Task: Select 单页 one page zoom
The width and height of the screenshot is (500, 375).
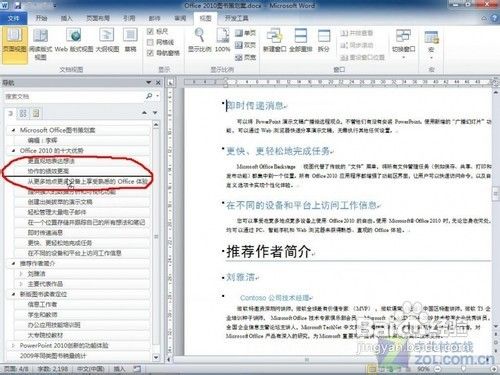Action: click(x=245, y=33)
